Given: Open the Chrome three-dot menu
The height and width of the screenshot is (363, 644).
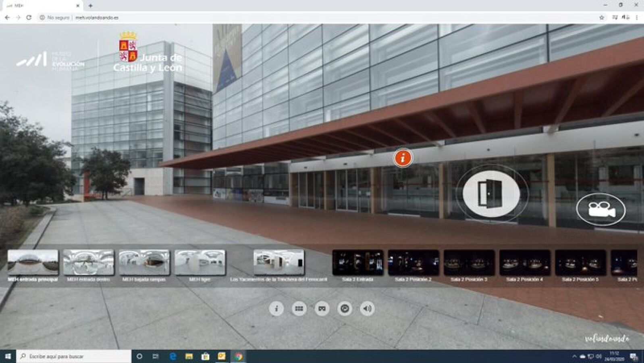Looking at the screenshot, I should tap(637, 17).
